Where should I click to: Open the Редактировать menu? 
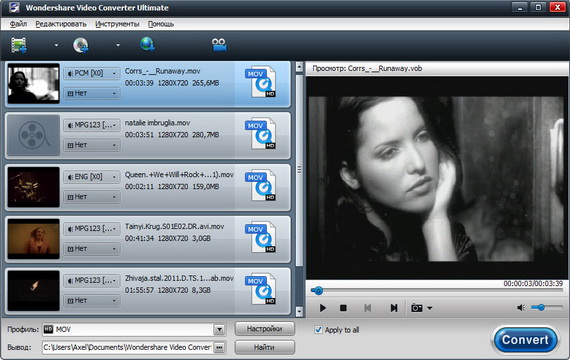[x=61, y=24]
